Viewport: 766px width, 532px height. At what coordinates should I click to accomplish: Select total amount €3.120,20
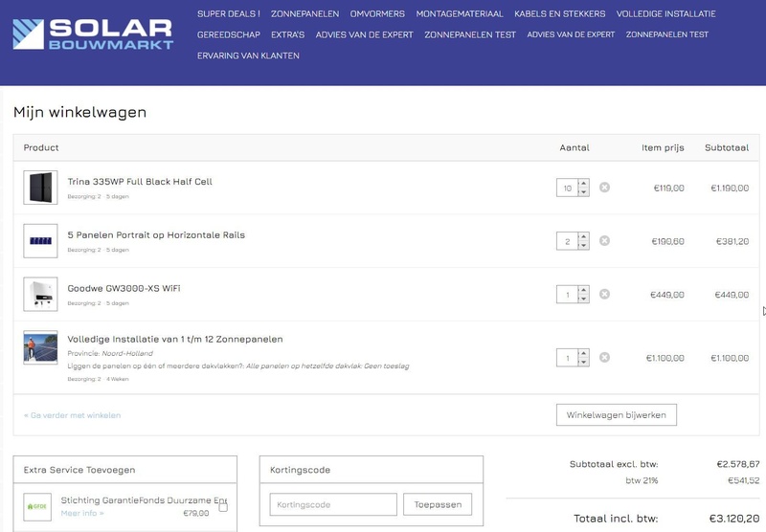coord(734,519)
